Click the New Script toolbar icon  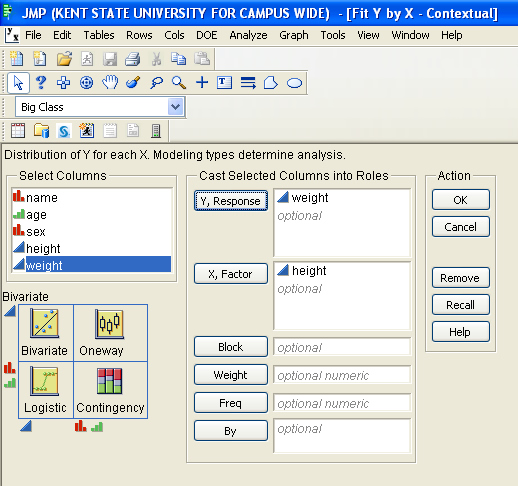40,59
